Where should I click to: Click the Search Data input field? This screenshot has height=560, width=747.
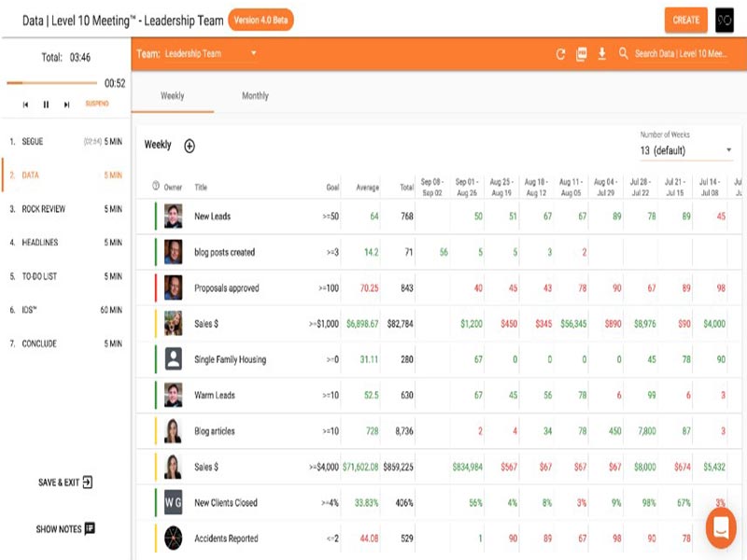(x=682, y=54)
